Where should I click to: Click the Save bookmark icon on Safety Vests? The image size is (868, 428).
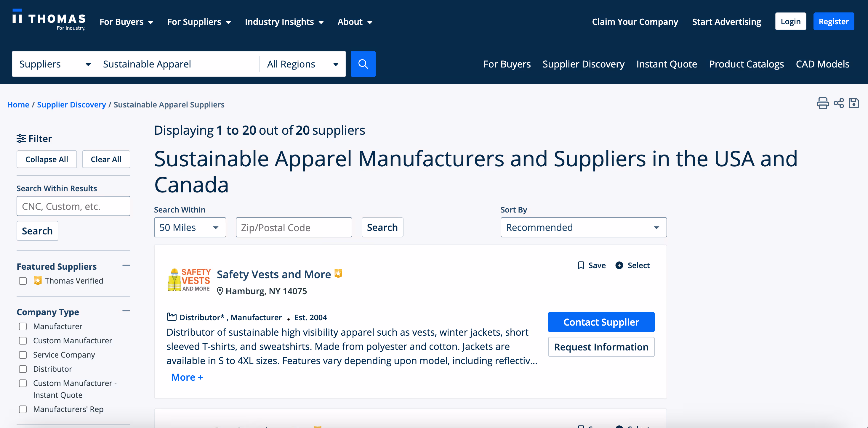coord(581,265)
